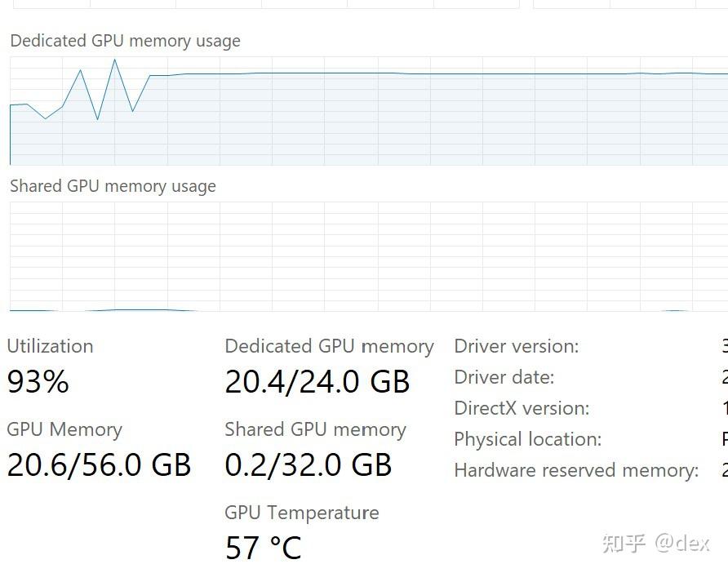
Task: Select the 20.6/56.0 GB memory value
Action: pyautogui.click(x=99, y=465)
